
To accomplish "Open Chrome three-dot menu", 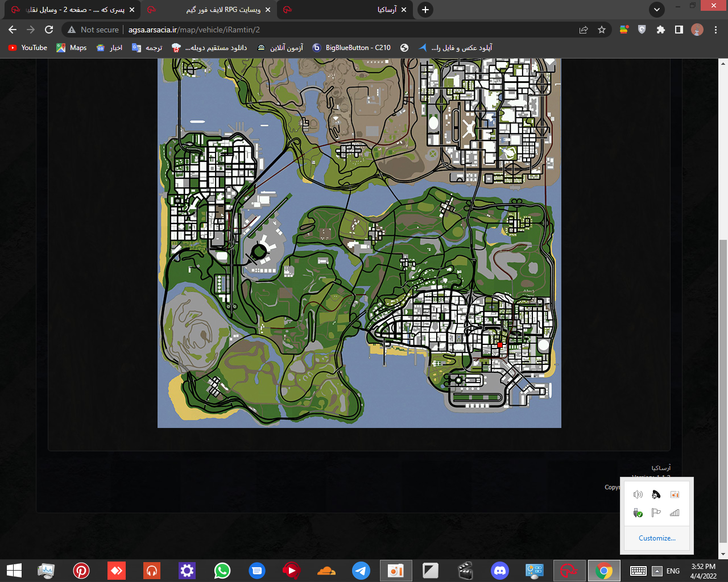I will point(715,30).
